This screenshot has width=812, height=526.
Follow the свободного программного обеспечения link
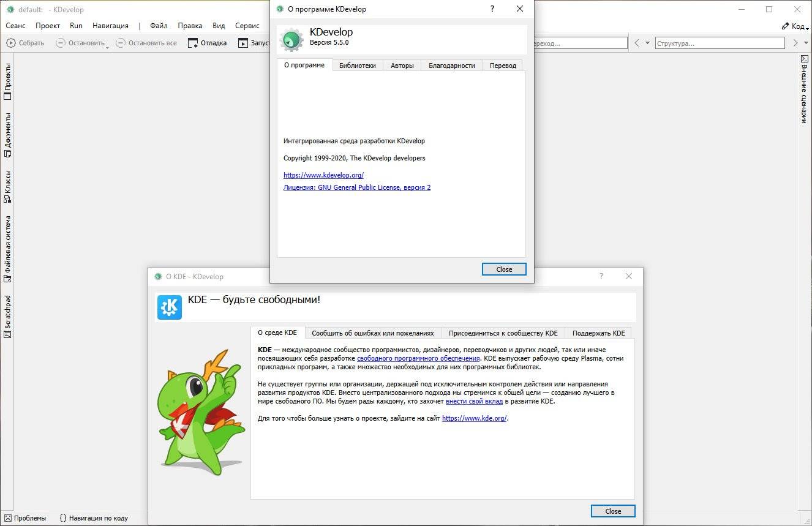point(418,358)
